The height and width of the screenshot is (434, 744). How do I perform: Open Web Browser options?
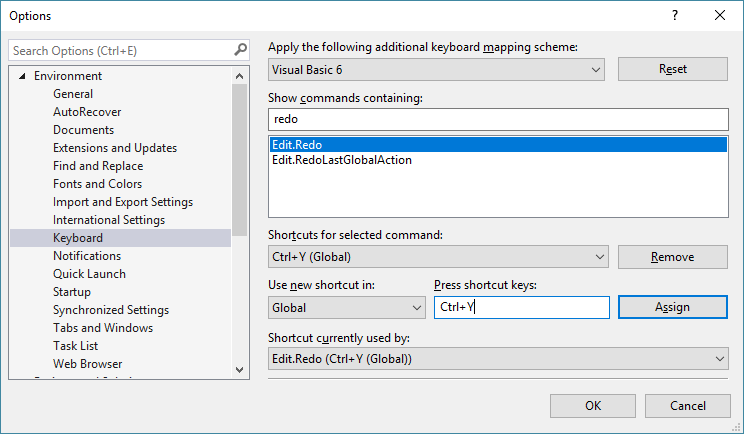(88, 364)
